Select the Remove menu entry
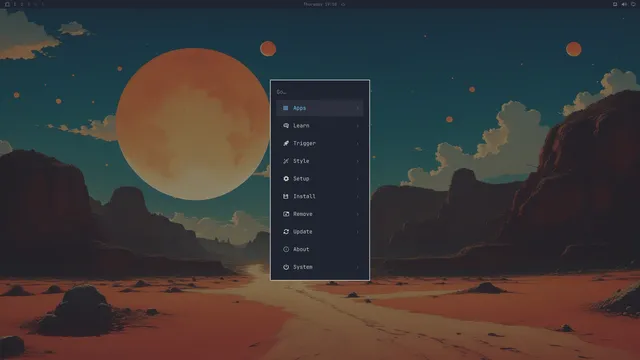The width and height of the screenshot is (640, 360). (320, 214)
